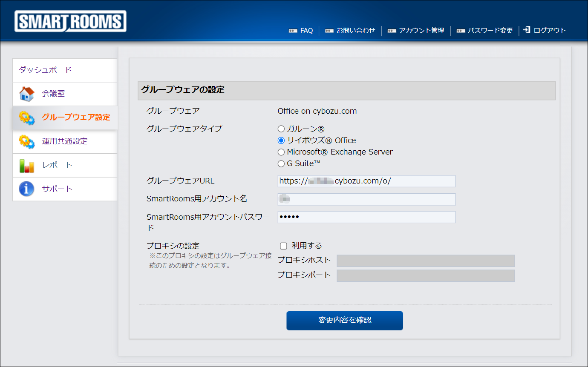Viewport: 588px width, 367px height.
Task: Open the お問い合わせ header link
Action: tap(355, 31)
